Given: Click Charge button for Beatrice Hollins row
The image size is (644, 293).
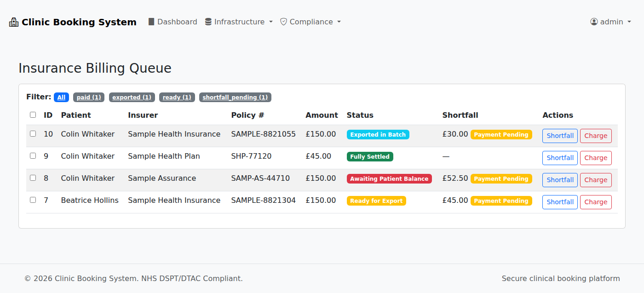Looking at the screenshot, I should 596,202.
